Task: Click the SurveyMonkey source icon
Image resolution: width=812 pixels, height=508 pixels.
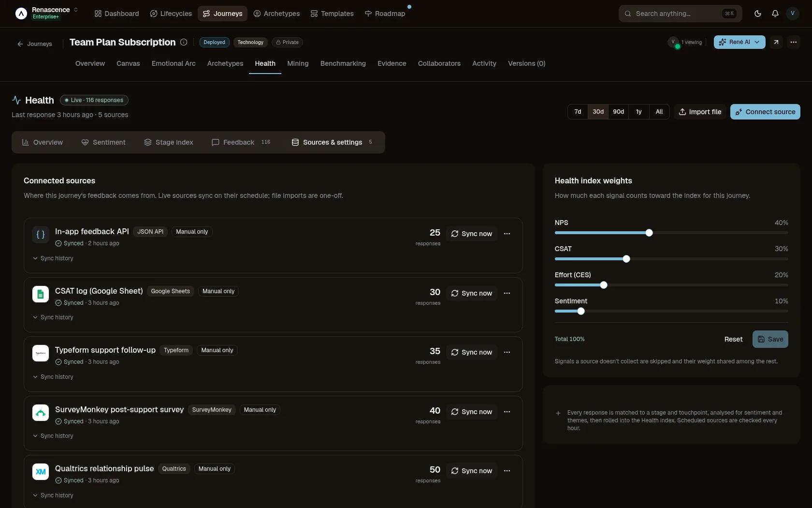Action: pyautogui.click(x=41, y=413)
